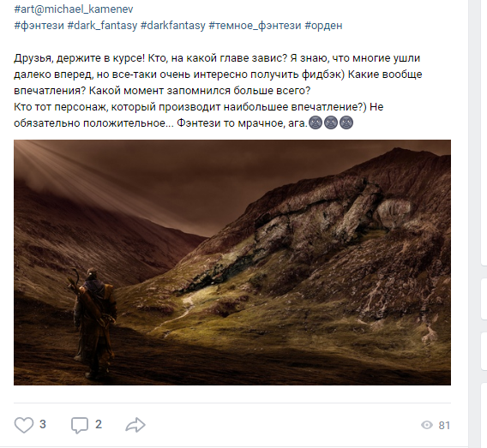Like the post with the heart icon
Screen dimensions: 487x448
point(24,425)
